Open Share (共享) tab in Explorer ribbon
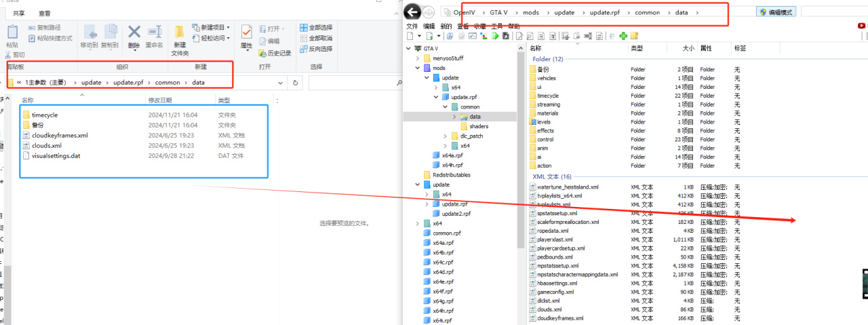This screenshot has width=868, height=325. (19, 13)
